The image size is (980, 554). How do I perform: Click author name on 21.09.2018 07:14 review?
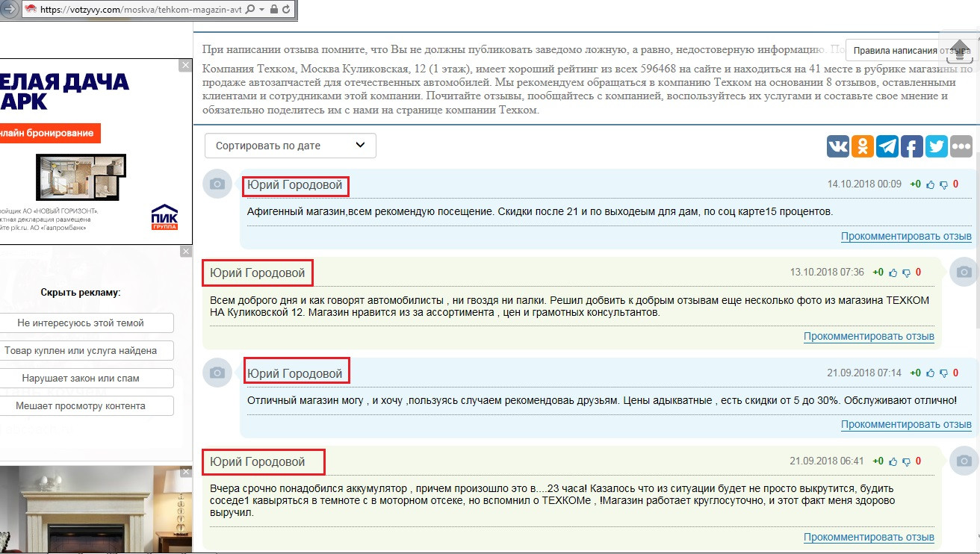click(x=295, y=373)
